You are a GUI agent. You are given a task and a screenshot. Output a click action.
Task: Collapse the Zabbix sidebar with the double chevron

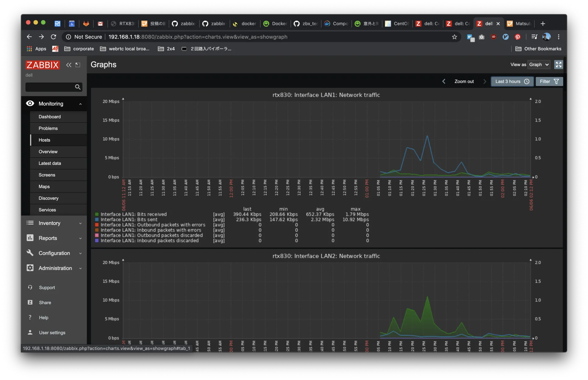click(69, 65)
